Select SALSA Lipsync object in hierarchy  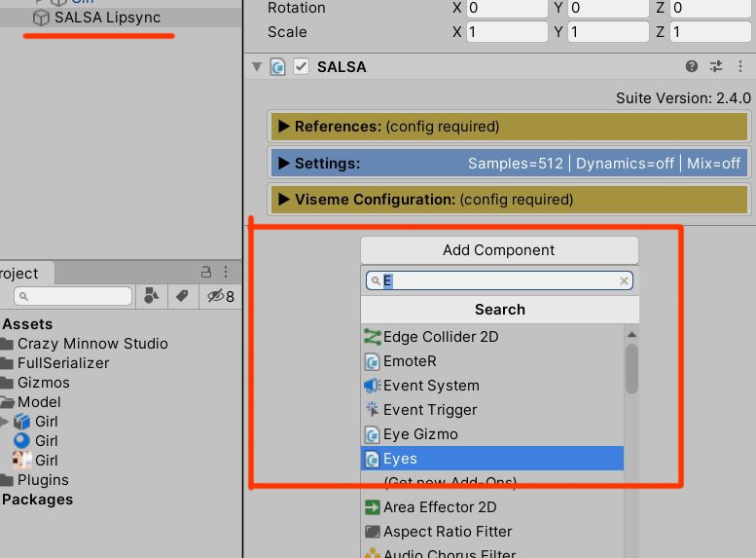coord(107,18)
